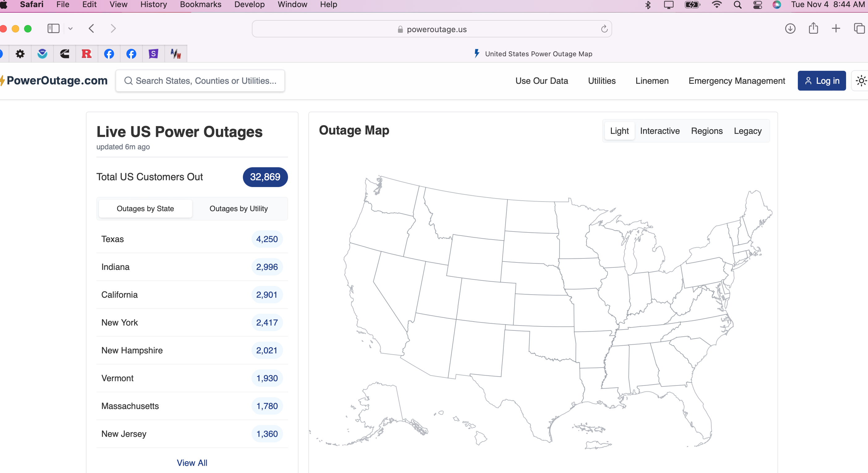Toggle light/dark theme sun icon
Viewport: 868px width, 473px height.
click(861, 81)
